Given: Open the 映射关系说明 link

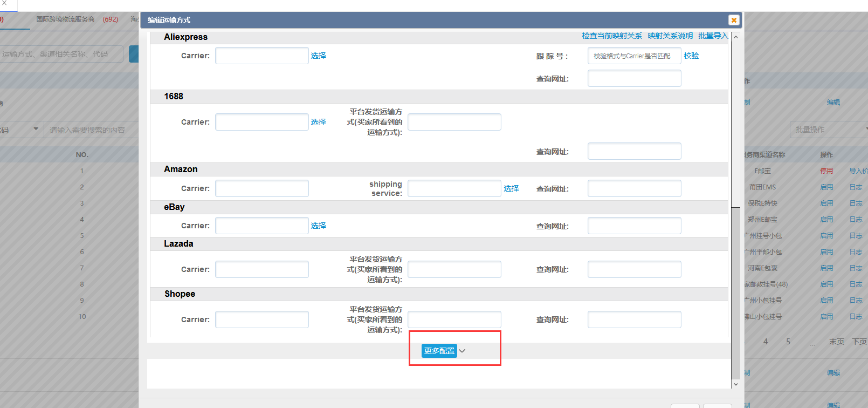Looking at the screenshot, I should click(670, 36).
